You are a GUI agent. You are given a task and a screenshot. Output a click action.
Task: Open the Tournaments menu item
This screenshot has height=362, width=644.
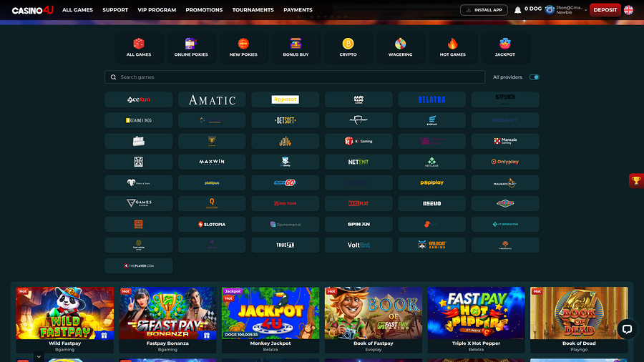[x=253, y=10]
